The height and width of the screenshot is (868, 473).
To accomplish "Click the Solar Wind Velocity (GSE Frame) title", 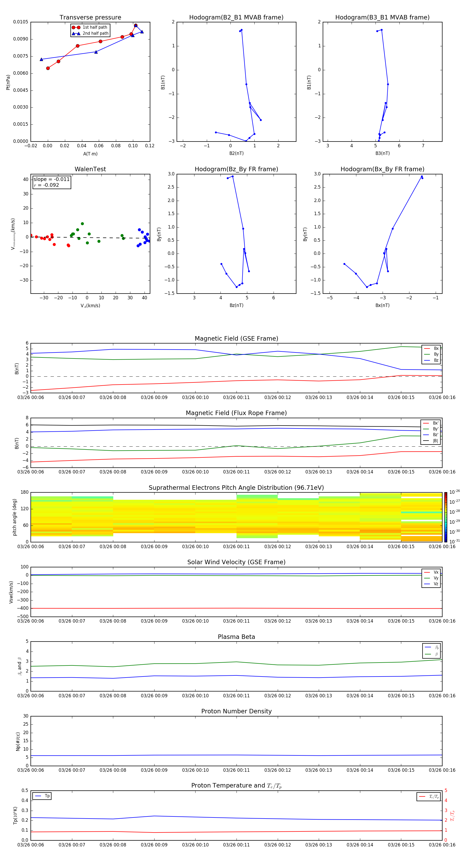I will tap(236, 562).
